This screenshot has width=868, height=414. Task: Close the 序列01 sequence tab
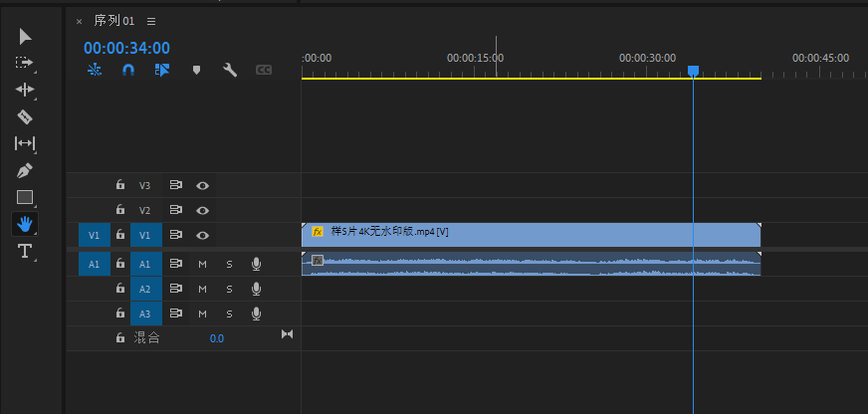click(80, 21)
